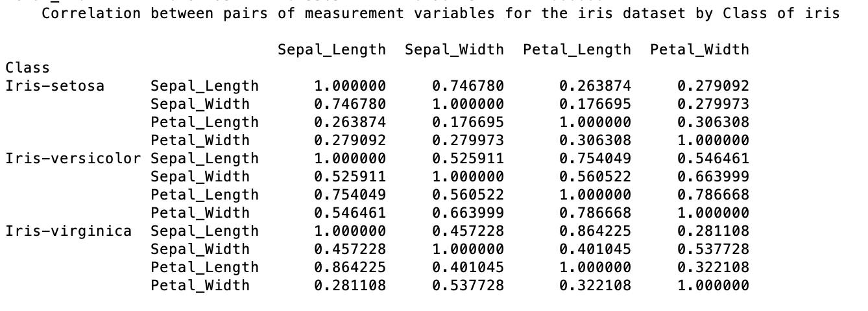
Task: Click the Iris-virginica class label
Action: point(69,231)
